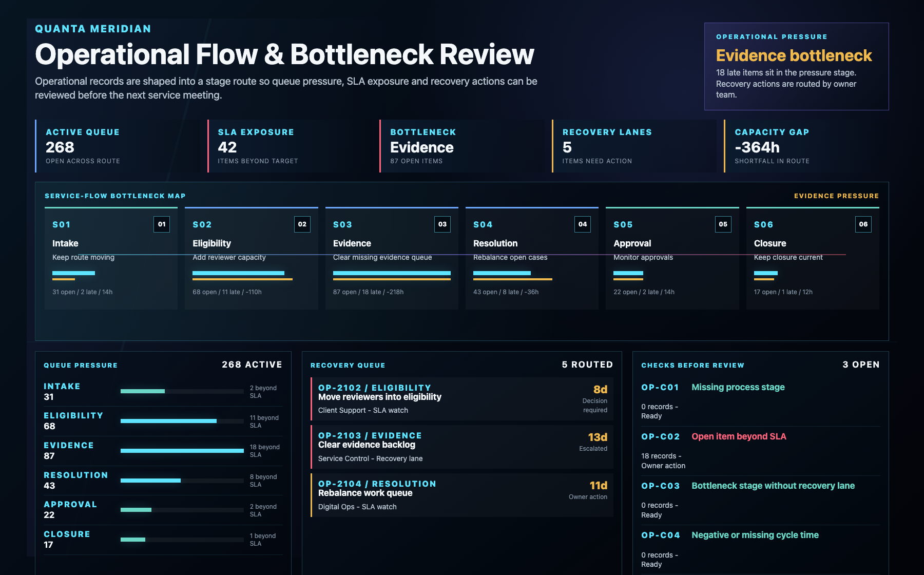Click the 05 badge on Approval stage

723,224
